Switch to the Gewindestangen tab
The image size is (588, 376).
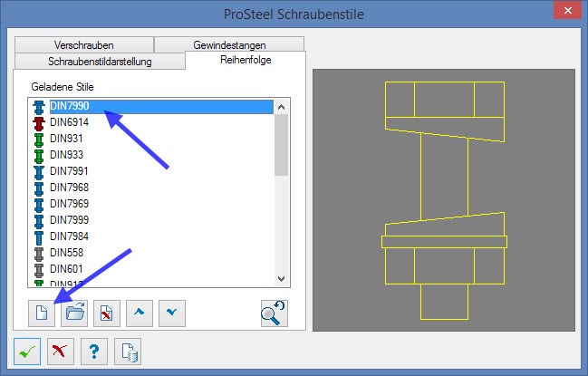click(x=229, y=45)
